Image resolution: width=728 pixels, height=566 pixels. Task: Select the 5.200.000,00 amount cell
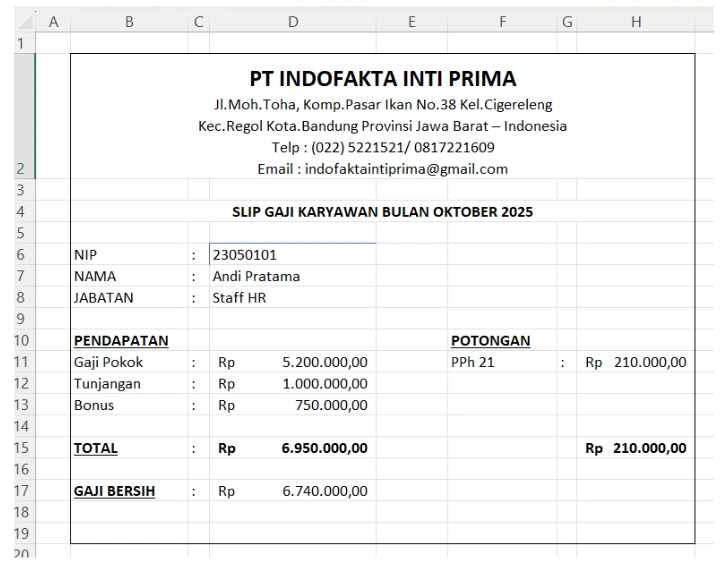click(x=293, y=362)
